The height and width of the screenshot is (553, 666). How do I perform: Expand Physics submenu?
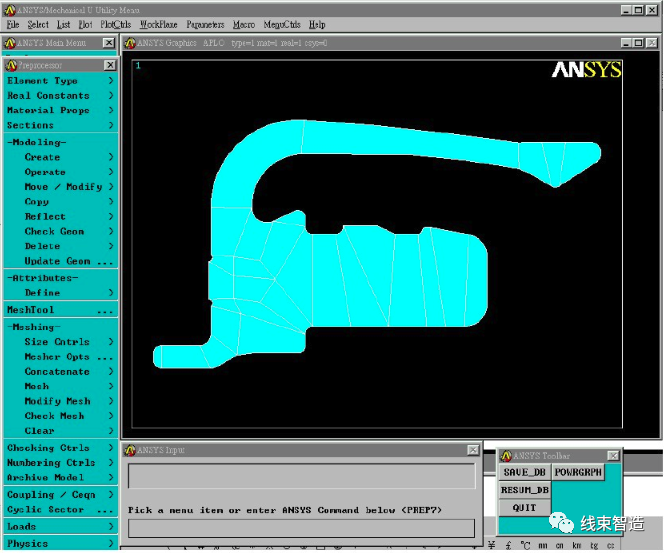[x=60, y=544]
